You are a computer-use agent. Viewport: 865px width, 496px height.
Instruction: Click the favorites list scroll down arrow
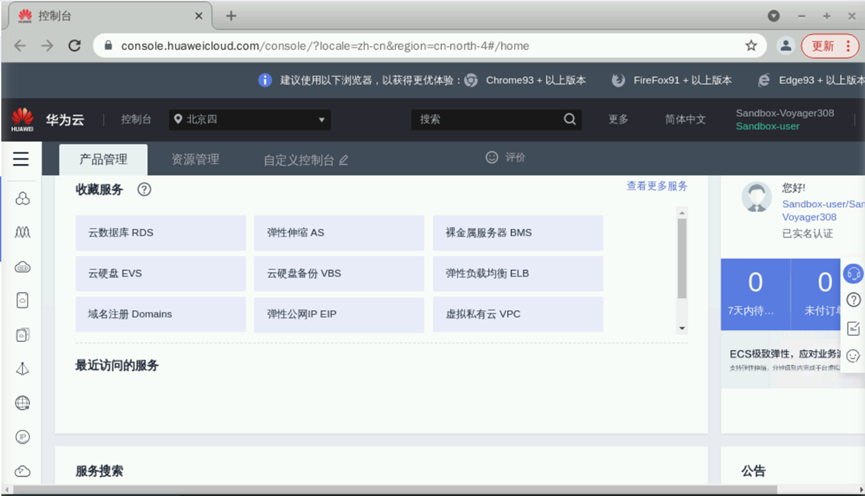click(x=682, y=328)
